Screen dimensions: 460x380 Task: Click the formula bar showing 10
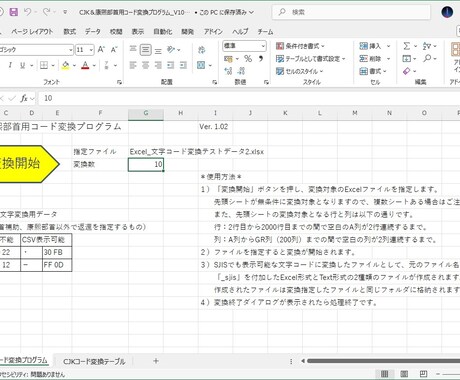click(249, 98)
